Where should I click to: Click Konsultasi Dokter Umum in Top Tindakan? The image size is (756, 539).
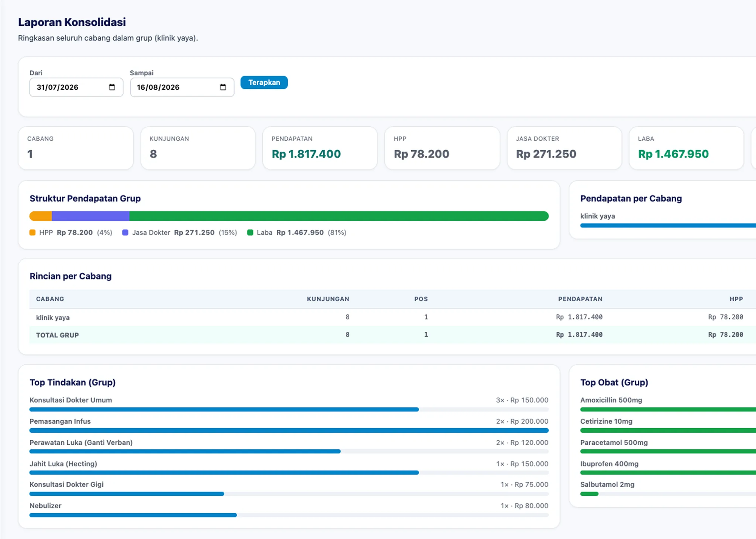[x=71, y=400]
